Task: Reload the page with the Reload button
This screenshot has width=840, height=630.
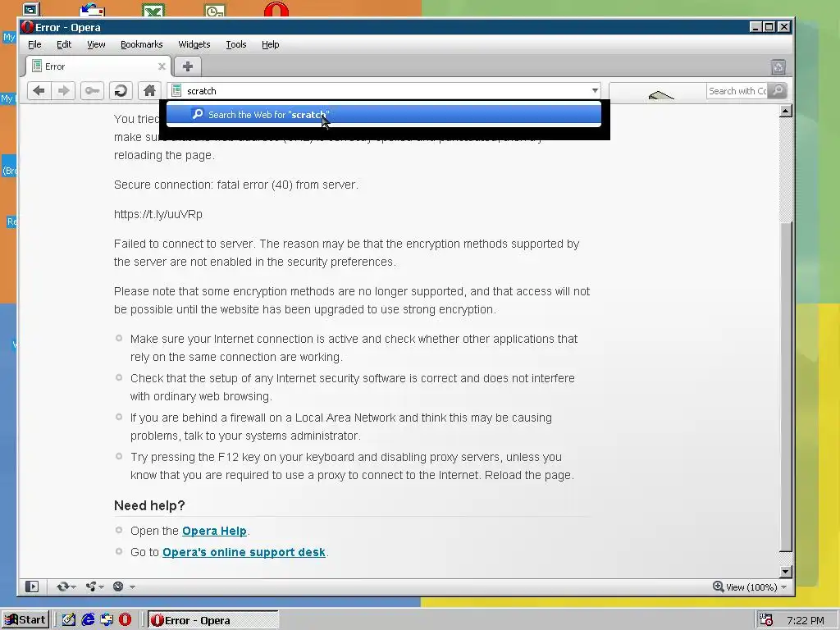Action: 121,90
